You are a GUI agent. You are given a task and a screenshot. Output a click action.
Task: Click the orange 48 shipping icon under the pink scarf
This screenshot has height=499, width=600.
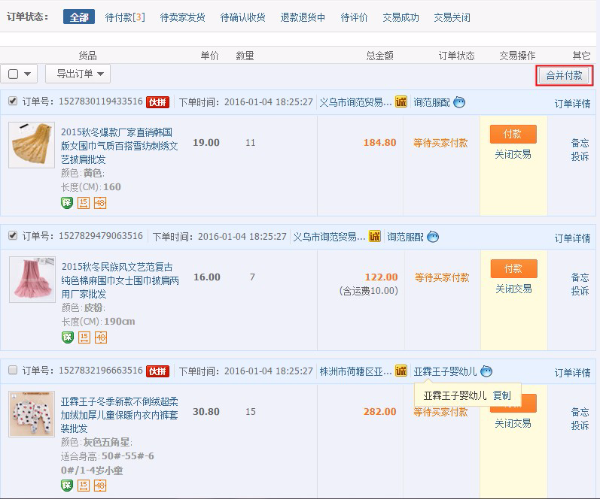point(100,337)
